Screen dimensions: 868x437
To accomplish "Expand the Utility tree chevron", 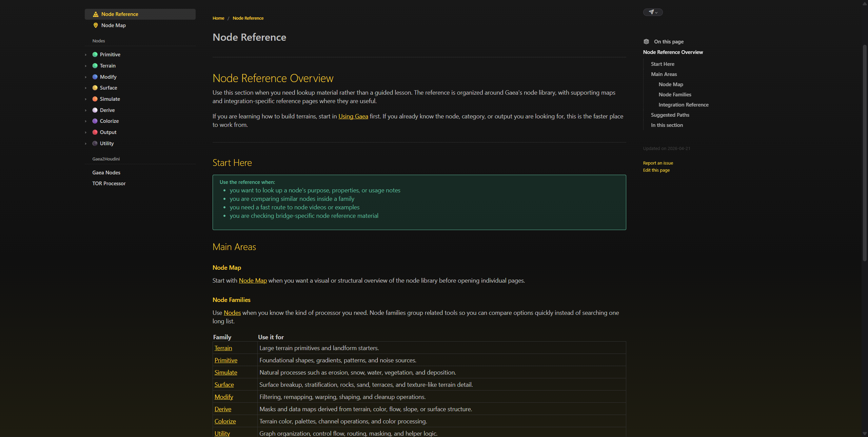I will [x=86, y=144].
